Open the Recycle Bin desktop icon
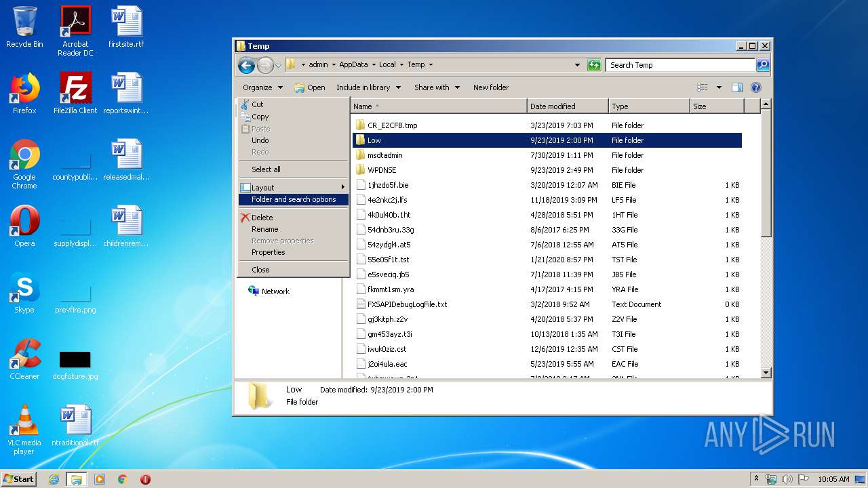Image resolution: width=868 pixels, height=488 pixels. (24, 27)
